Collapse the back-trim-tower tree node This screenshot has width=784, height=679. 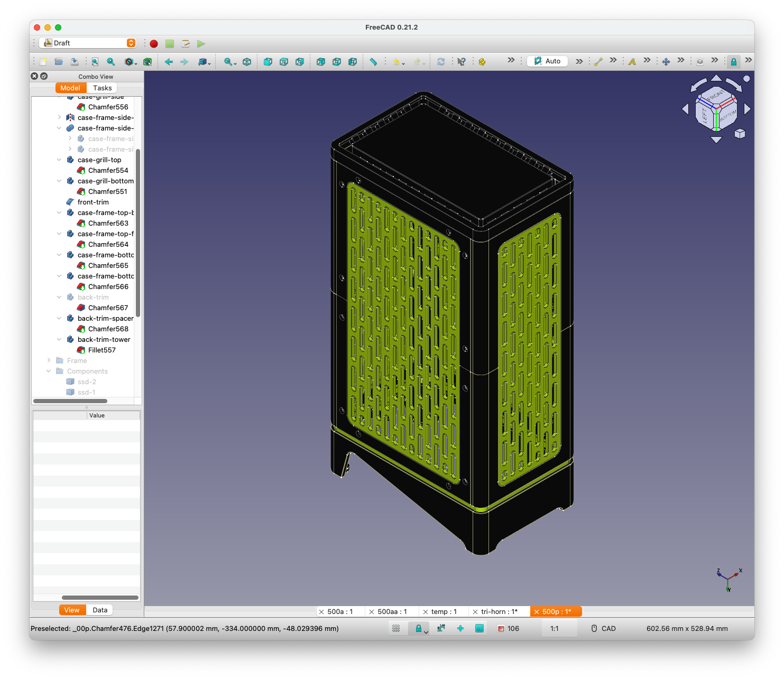coord(59,339)
